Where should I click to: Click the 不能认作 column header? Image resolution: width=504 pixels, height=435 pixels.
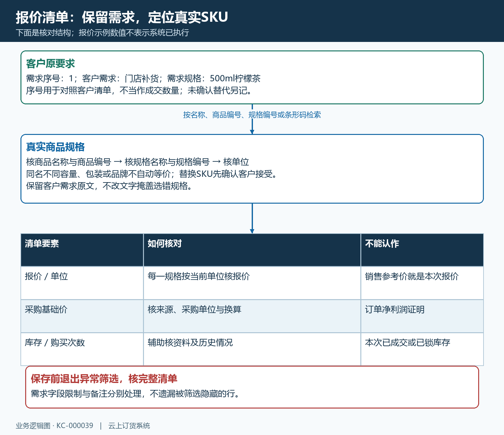tap(422, 250)
